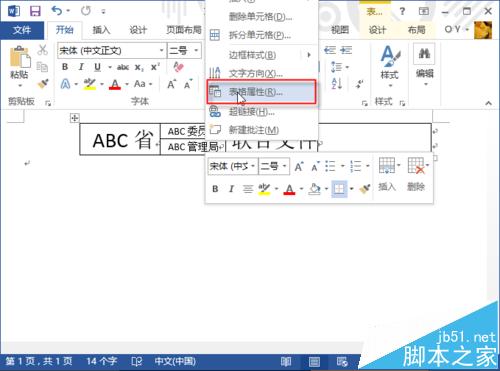500x371 pixels.
Task: Expand the Styles (样式) dropdown
Action: 389,67
